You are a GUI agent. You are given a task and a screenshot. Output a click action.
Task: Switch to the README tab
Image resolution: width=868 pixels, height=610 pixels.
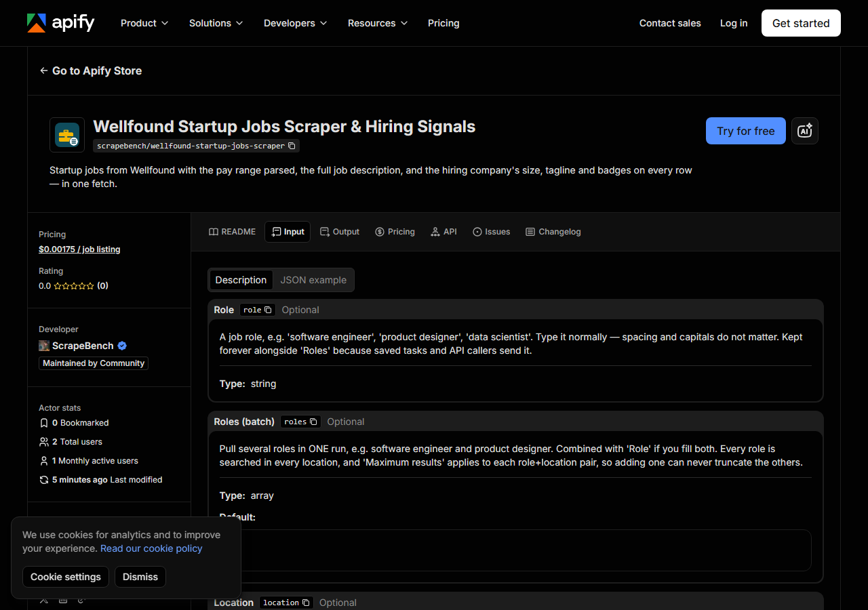click(232, 232)
